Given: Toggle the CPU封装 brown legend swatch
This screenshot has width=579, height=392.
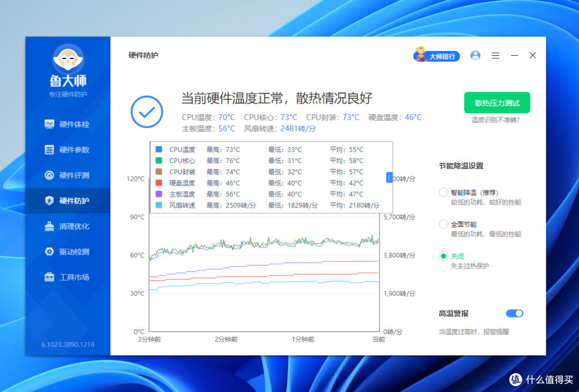Looking at the screenshot, I should pyautogui.click(x=159, y=172).
